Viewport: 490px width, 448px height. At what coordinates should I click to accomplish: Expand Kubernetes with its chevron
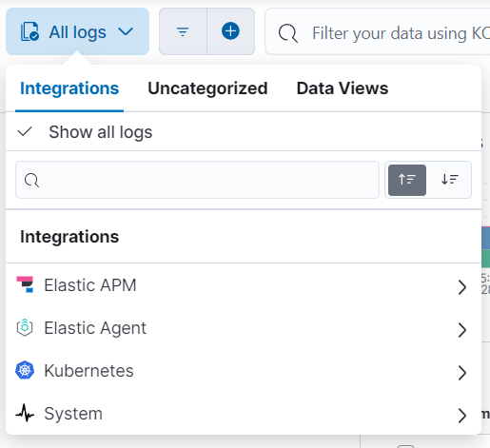coord(462,373)
